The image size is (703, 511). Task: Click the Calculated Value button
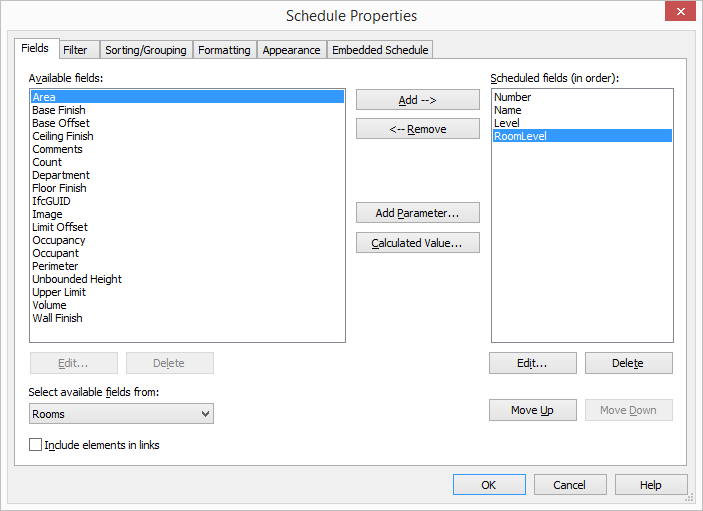[418, 243]
